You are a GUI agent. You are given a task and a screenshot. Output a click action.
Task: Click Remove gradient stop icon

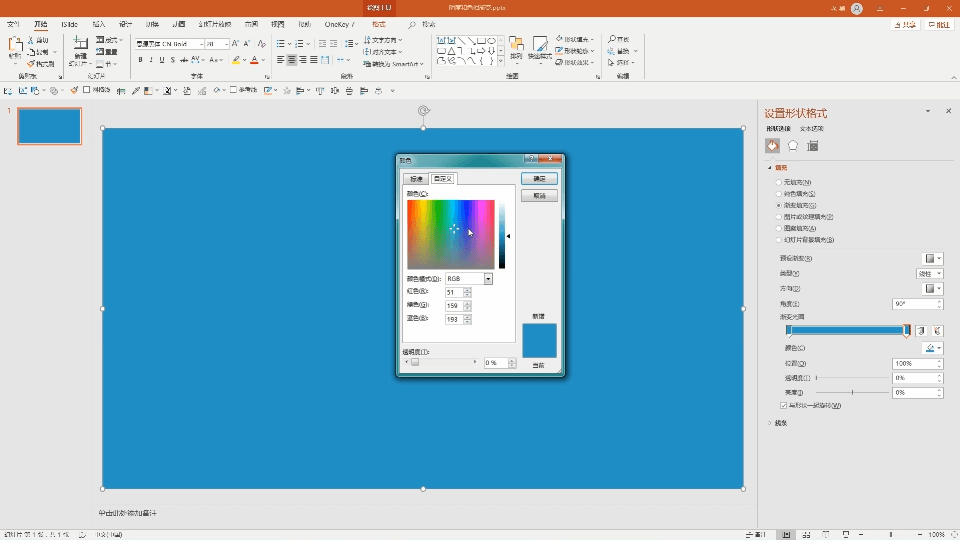[937, 331]
